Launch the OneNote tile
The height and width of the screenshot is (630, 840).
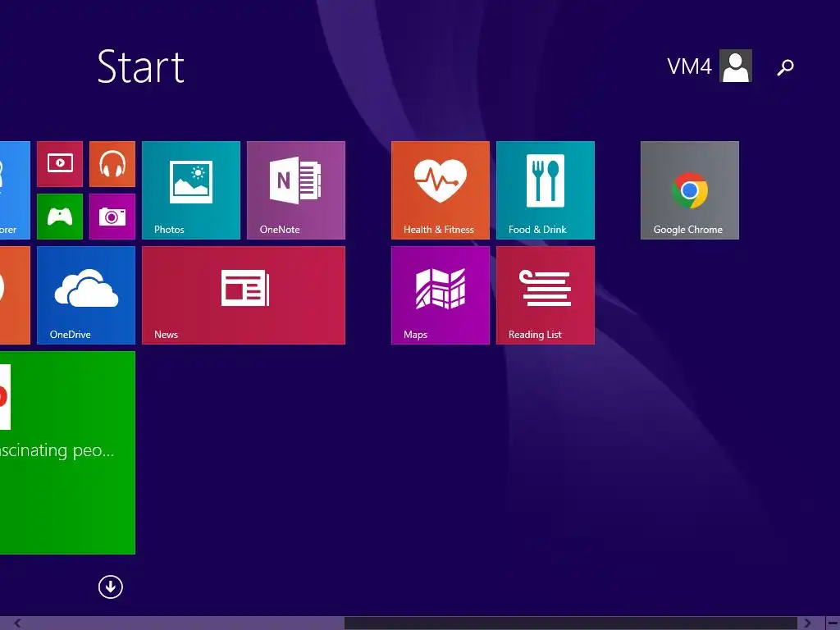click(x=295, y=190)
